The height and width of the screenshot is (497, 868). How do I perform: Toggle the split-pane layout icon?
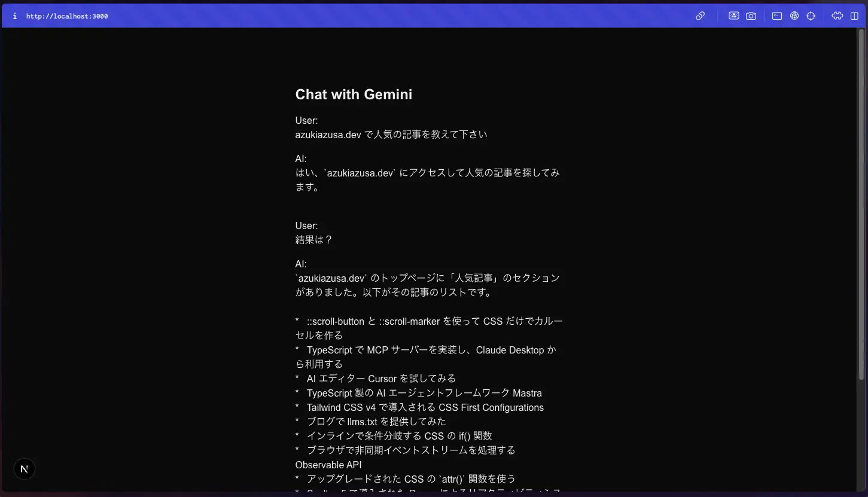click(x=854, y=16)
